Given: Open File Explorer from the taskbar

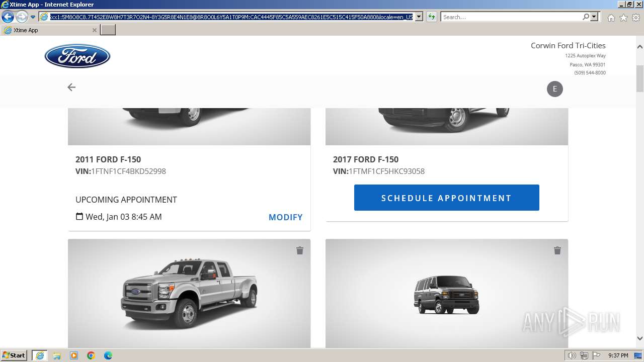Looking at the screenshot, I should click(x=57, y=355).
